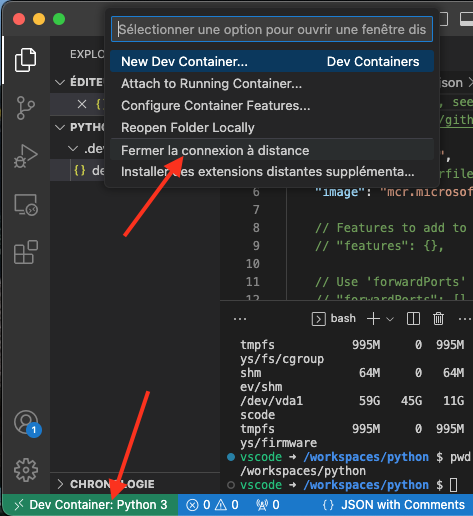This screenshot has width=473, height=516.
Task: Focus the Sélectionner une option input
Action: click(x=272, y=29)
